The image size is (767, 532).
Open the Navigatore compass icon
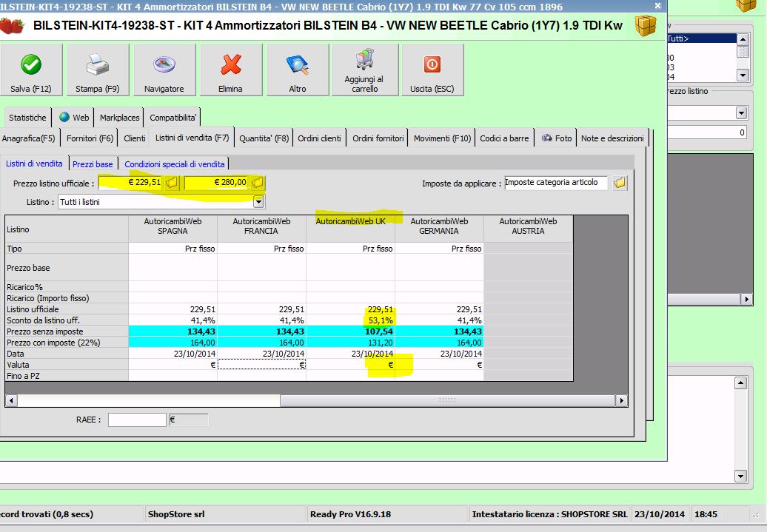click(164, 65)
